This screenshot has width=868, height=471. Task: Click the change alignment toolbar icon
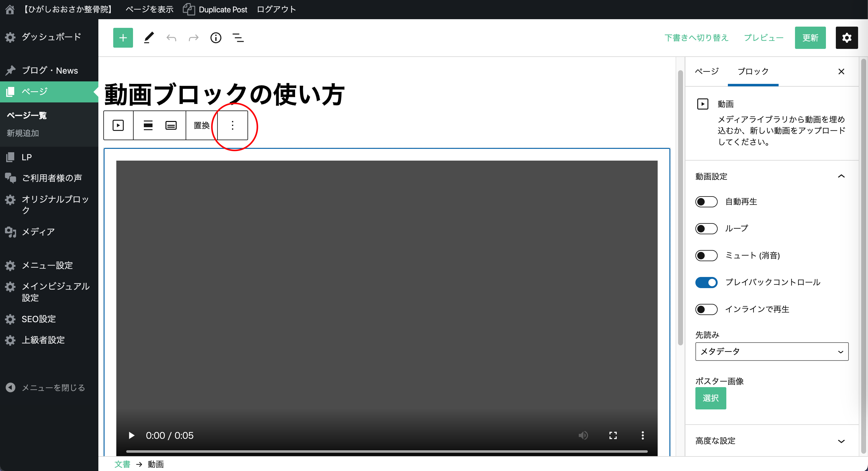(x=148, y=125)
